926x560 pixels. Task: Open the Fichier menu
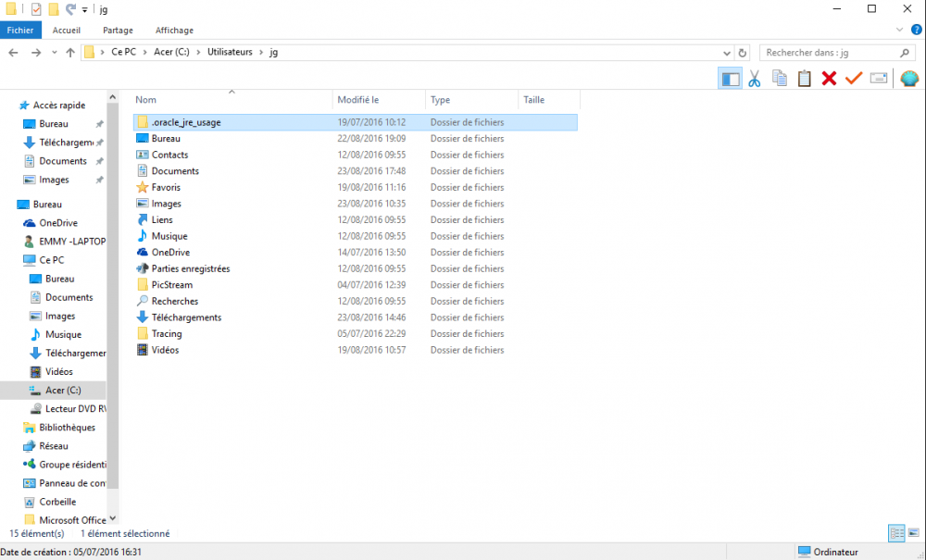[20, 30]
